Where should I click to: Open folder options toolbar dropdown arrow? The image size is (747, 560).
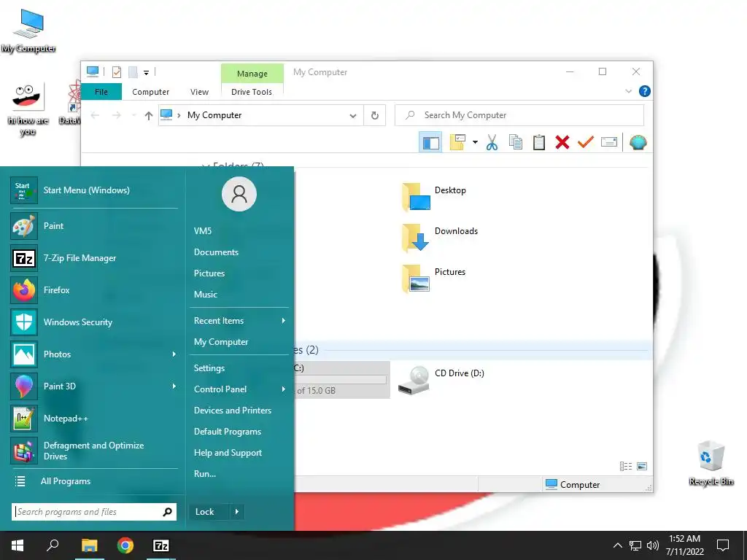click(475, 142)
